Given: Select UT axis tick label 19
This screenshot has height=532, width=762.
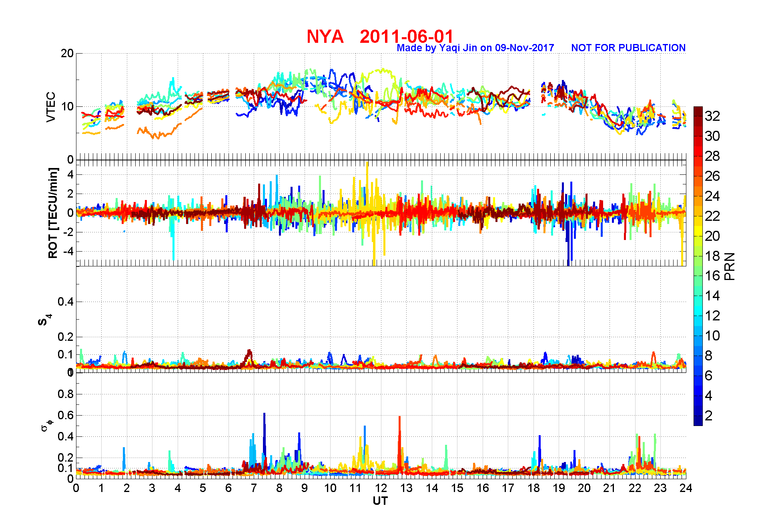Looking at the screenshot, I should [x=559, y=488].
